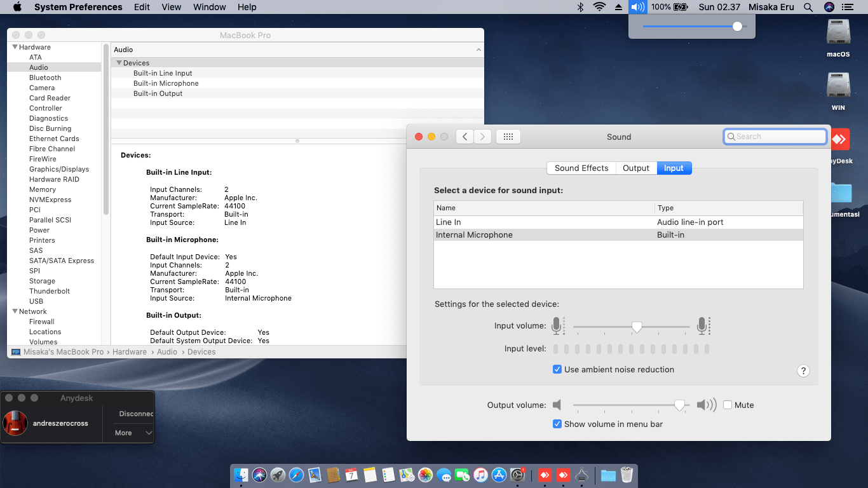Select Graphics/Displays in sidebar
The image size is (868, 488).
(x=59, y=169)
